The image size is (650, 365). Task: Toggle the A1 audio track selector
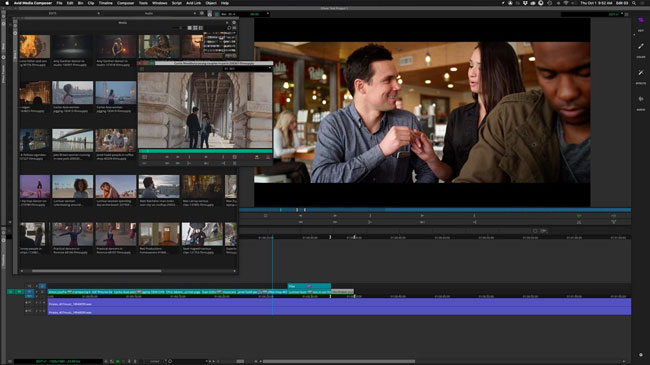click(x=29, y=302)
